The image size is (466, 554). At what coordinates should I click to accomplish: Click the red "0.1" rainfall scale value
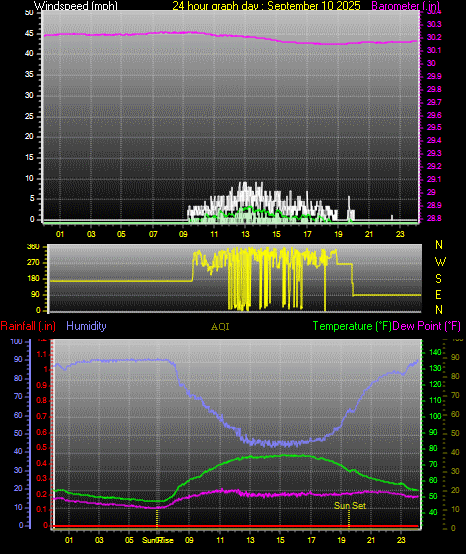click(x=41, y=509)
